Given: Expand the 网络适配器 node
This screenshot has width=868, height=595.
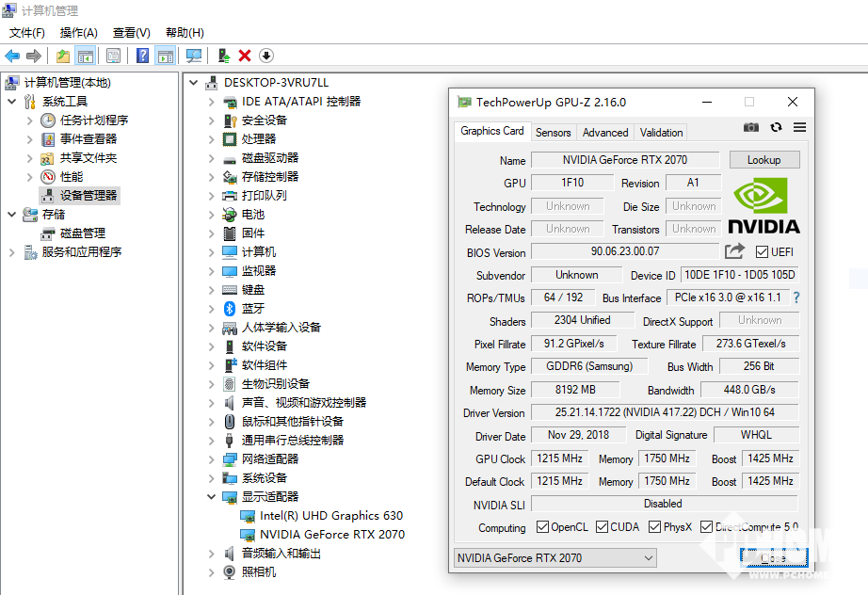Looking at the screenshot, I should [x=211, y=458].
